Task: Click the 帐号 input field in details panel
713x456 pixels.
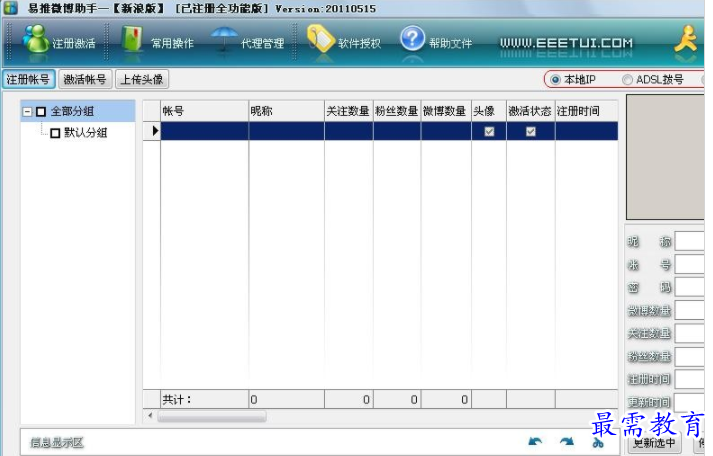Action: (690, 264)
